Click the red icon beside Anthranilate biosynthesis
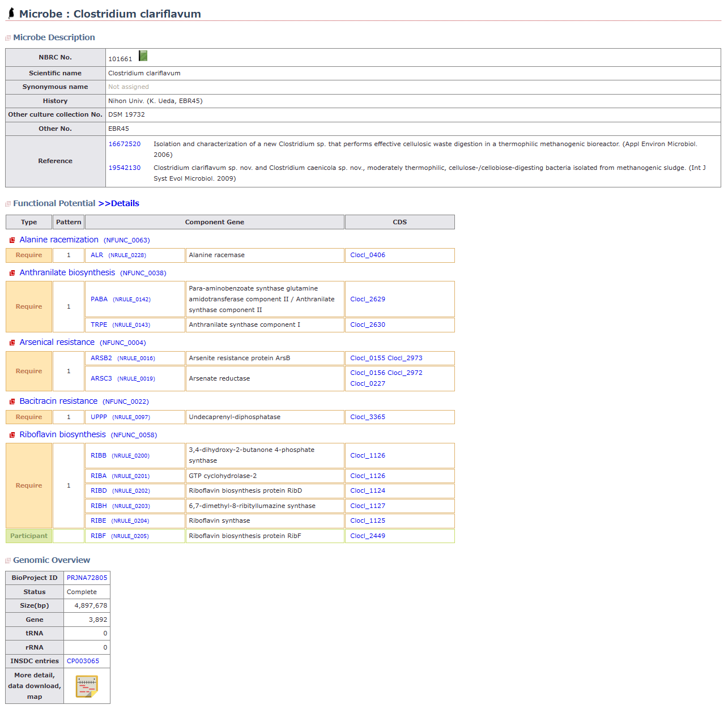Image resolution: width=728 pixels, height=713 pixels. click(12, 273)
